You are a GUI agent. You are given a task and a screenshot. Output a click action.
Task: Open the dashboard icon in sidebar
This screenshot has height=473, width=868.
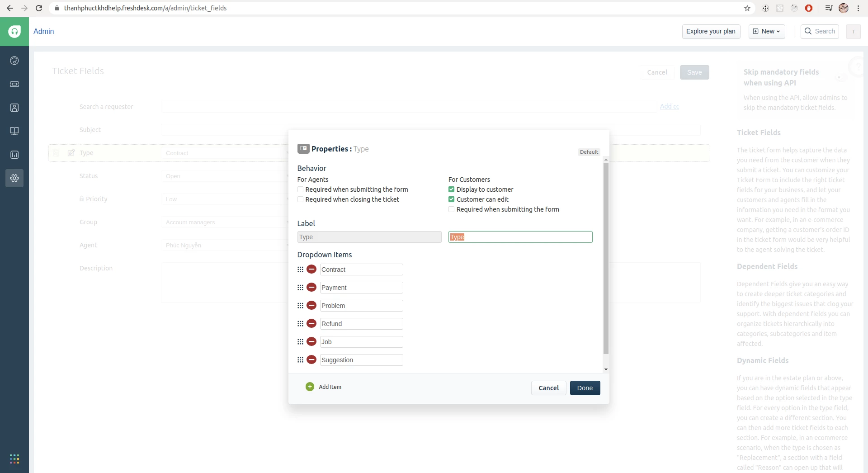pos(14,61)
